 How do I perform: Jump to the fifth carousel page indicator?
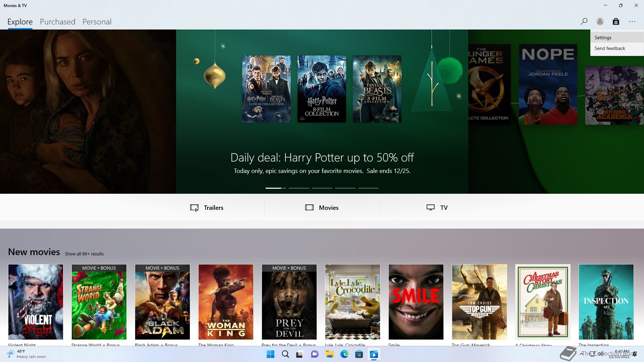point(368,188)
